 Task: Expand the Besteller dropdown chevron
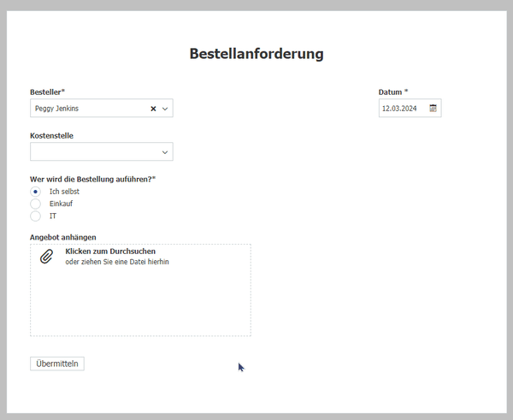tap(165, 109)
